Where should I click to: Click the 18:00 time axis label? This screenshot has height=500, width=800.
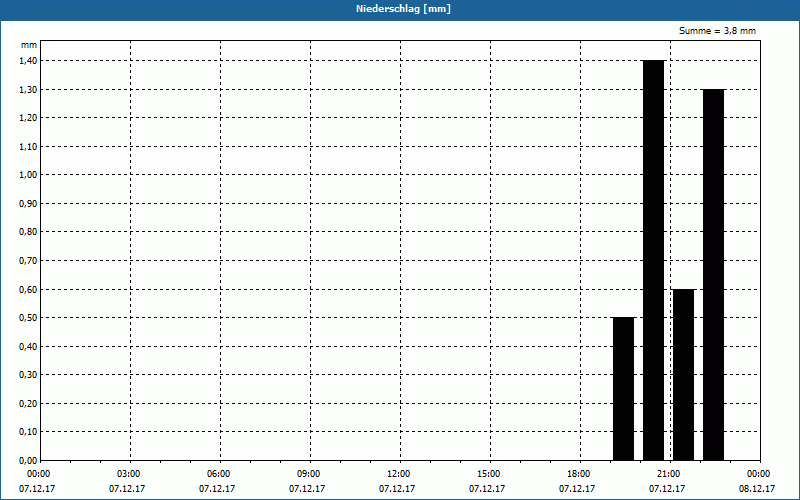(x=580, y=474)
